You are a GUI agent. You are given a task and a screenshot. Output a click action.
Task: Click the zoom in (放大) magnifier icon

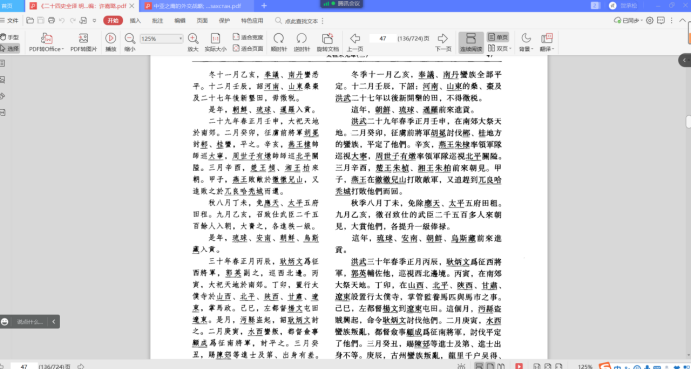coord(193,38)
